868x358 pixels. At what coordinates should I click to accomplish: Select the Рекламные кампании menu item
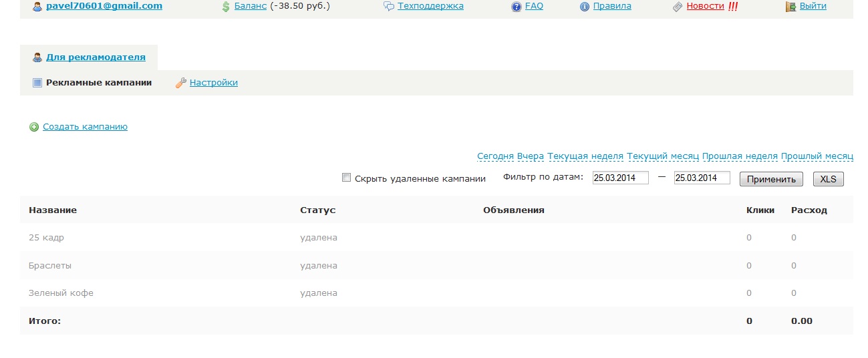(x=99, y=83)
